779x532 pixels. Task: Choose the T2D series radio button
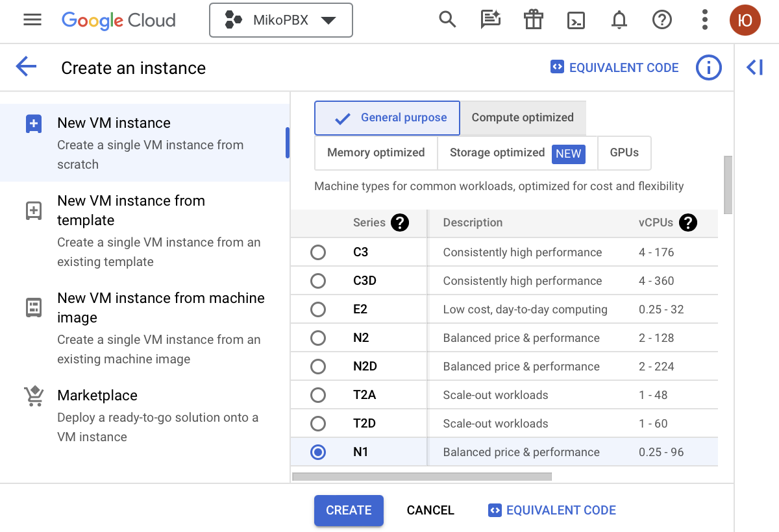318,424
